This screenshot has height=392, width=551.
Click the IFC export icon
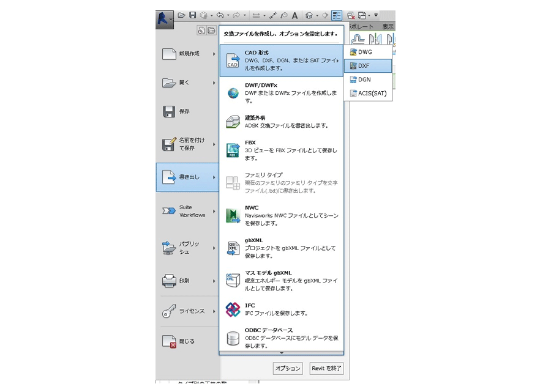[233, 309]
